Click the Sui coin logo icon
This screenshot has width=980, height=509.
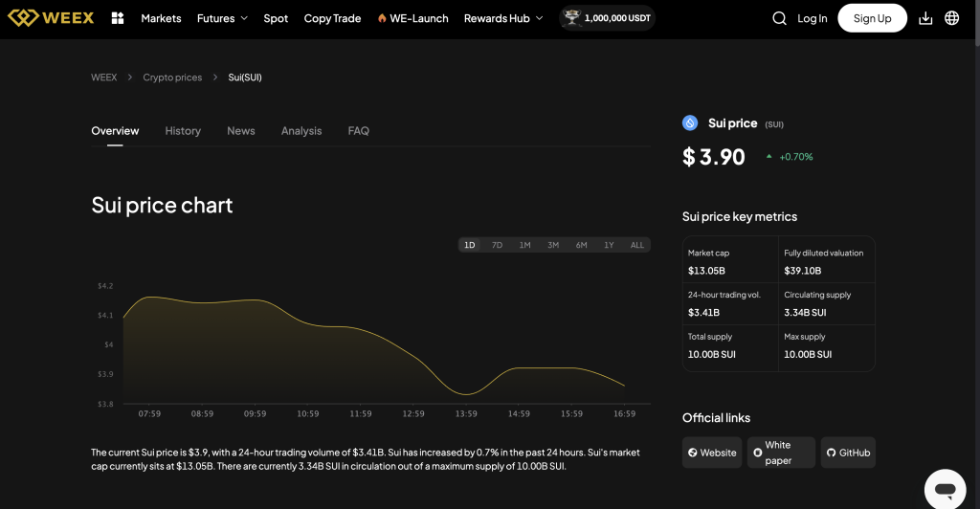pos(690,123)
